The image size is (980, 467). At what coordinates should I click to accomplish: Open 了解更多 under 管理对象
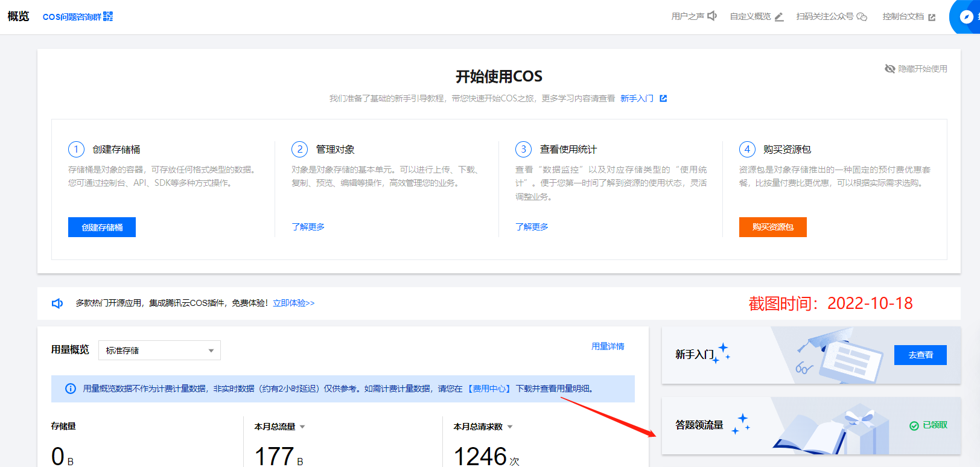[x=308, y=227]
